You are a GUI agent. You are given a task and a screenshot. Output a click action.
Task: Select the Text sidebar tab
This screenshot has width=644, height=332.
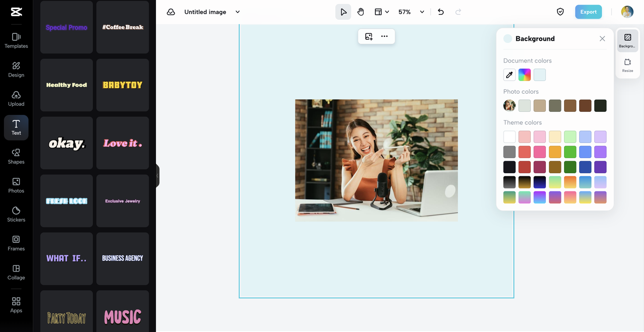pos(16,127)
